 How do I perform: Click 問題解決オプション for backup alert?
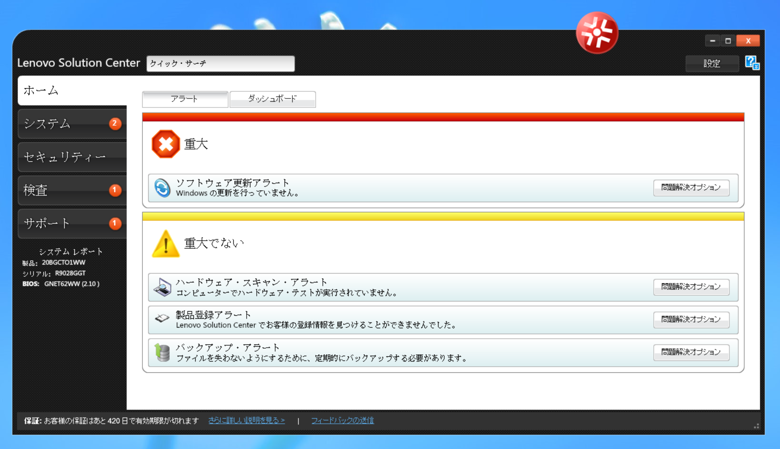click(691, 352)
